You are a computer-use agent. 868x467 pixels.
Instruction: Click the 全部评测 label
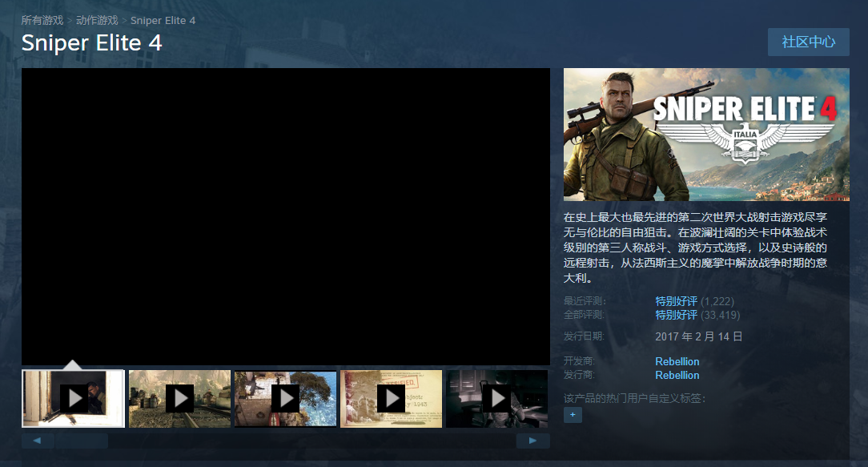[584, 315]
